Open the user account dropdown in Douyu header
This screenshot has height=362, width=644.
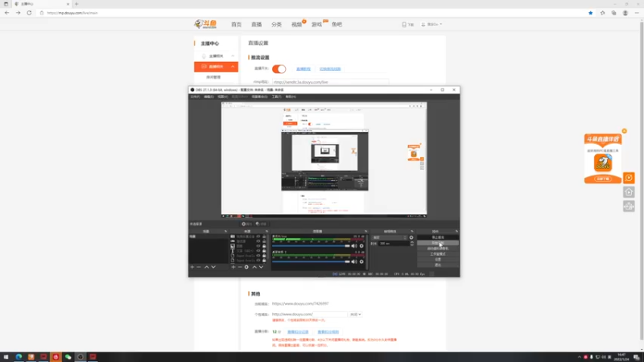pyautogui.click(x=431, y=25)
